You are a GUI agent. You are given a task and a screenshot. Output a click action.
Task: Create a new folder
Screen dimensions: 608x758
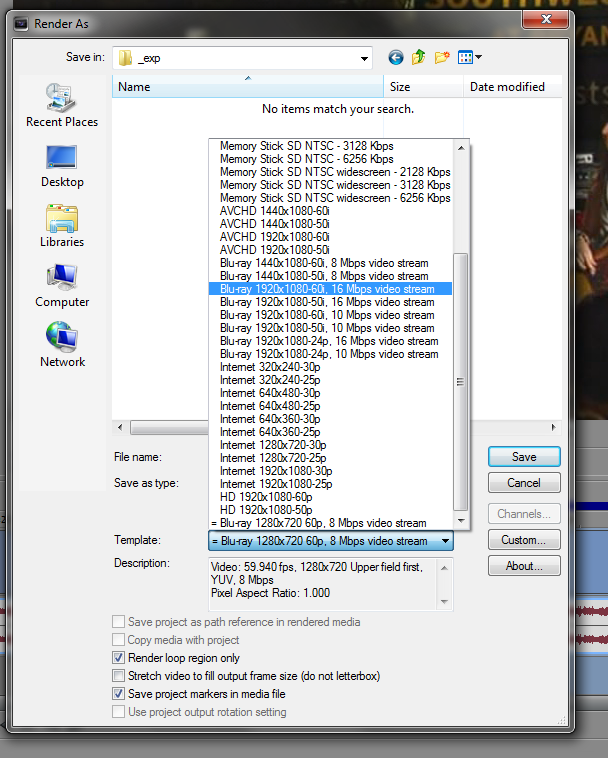tap(442, 58)
